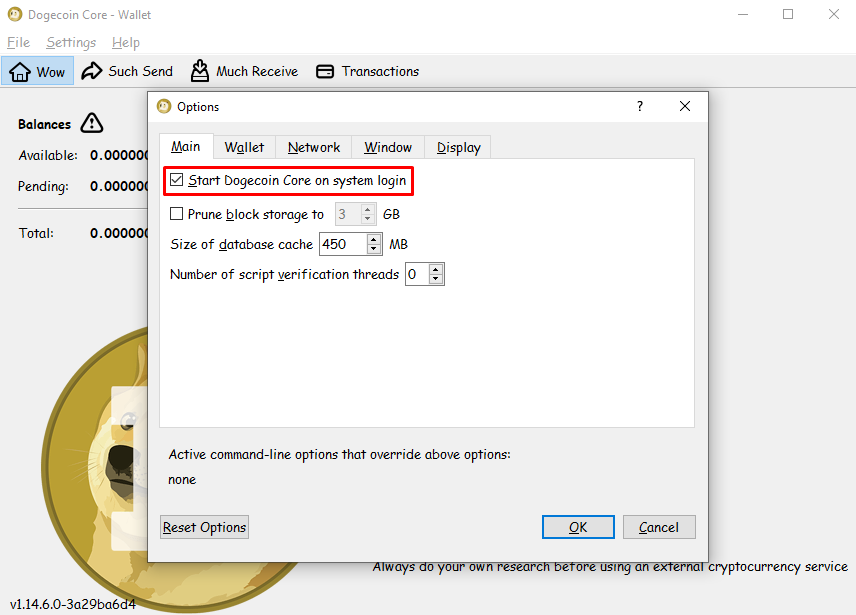
Task: Maximize the Dogecoin Core window
Action: point(788,14)
